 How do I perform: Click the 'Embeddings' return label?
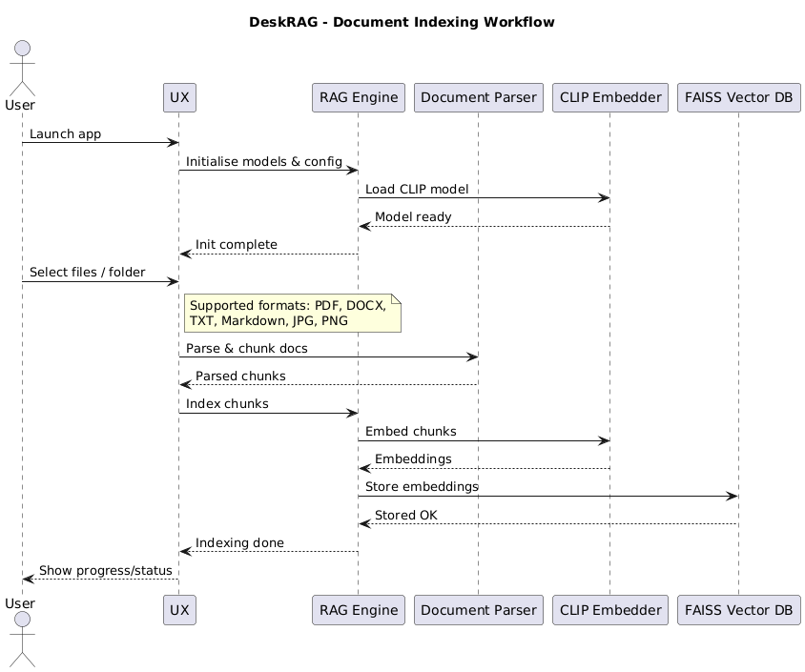click(x=413, y=459)
